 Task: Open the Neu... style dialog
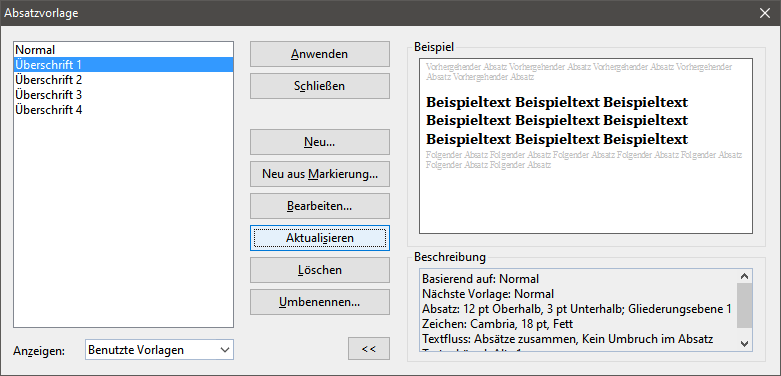[x=320, y=142]
